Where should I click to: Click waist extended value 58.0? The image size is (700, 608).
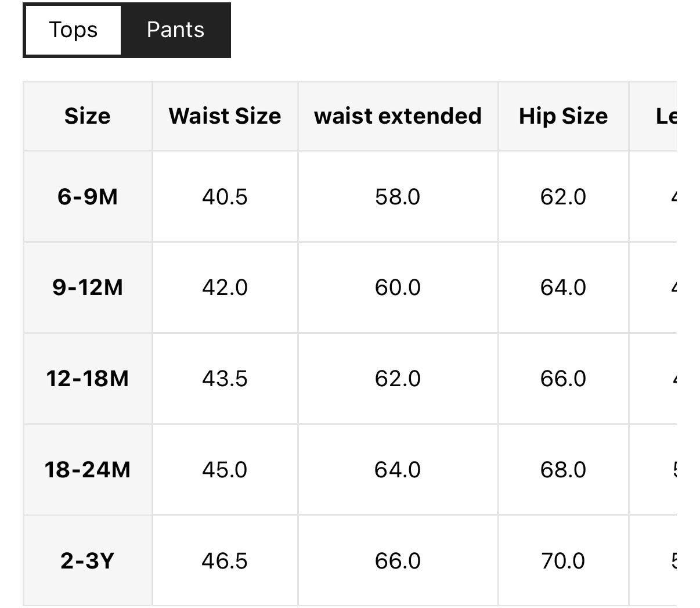click(398, 197)
